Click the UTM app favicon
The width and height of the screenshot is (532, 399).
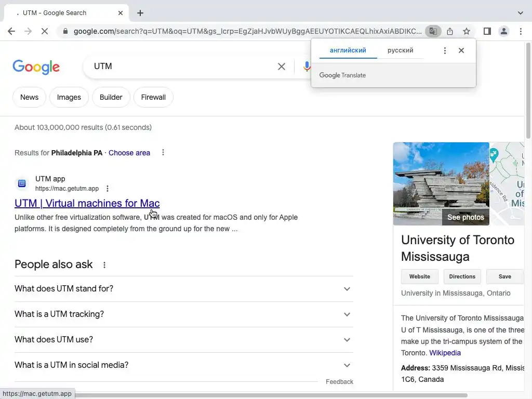coord(22,183)
